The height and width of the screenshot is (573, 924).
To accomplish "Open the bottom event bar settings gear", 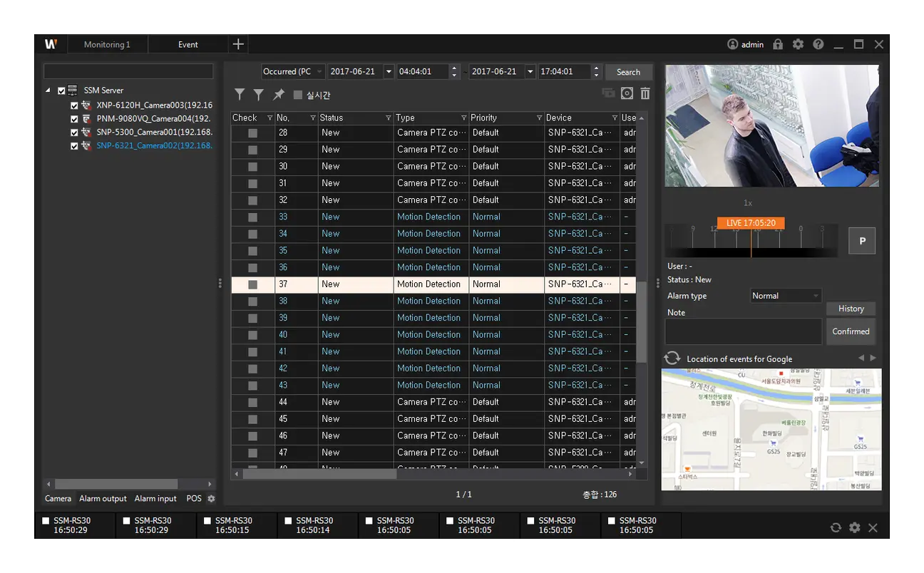I will (x=854, y=527).
